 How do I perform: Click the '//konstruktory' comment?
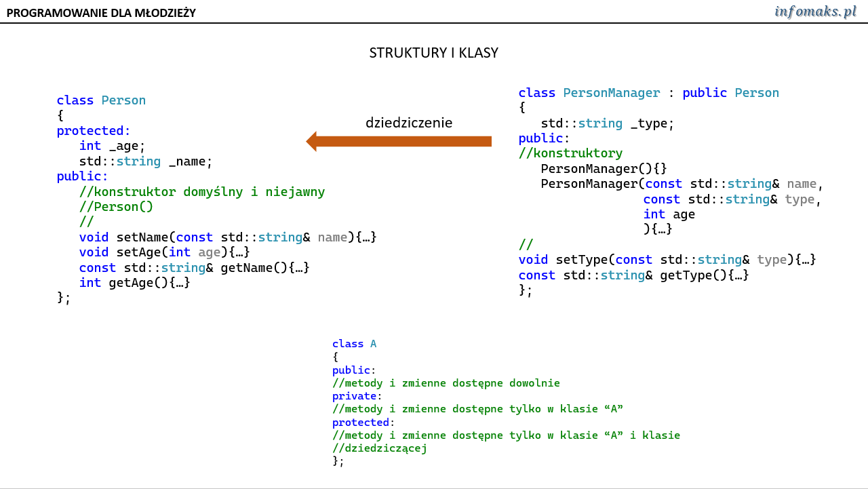coord(570,153)
